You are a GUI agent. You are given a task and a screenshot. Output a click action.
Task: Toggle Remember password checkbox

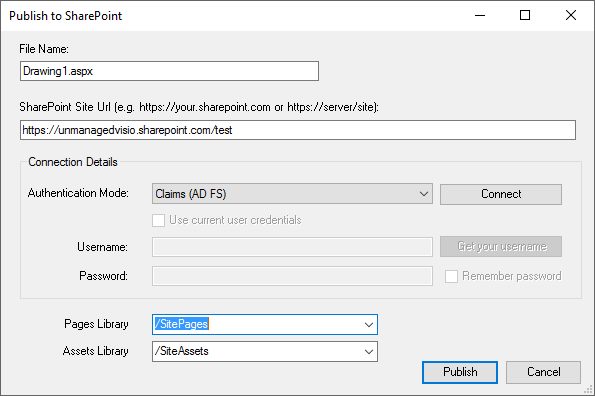pyautogui.click(x=451, y=276)
